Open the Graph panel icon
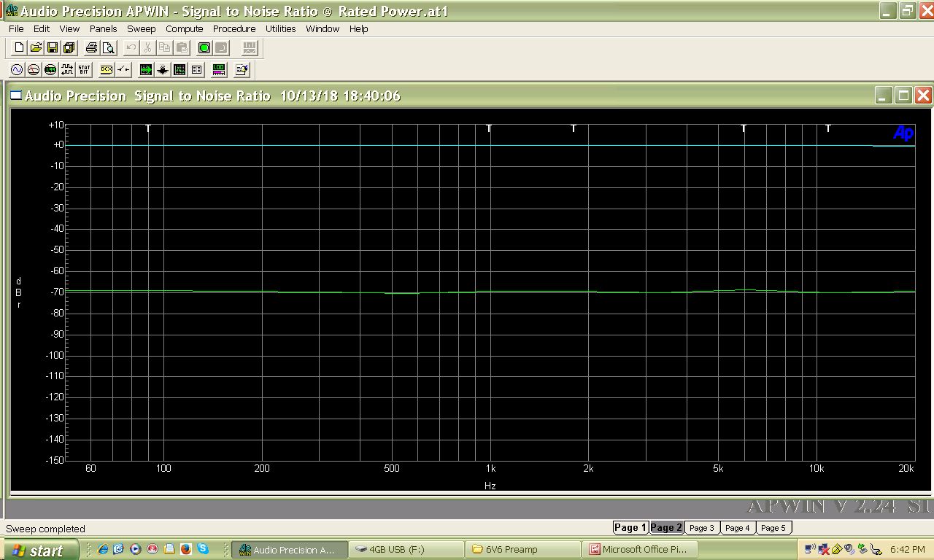This screenshot has height=560, width=934. coord(180,69)
